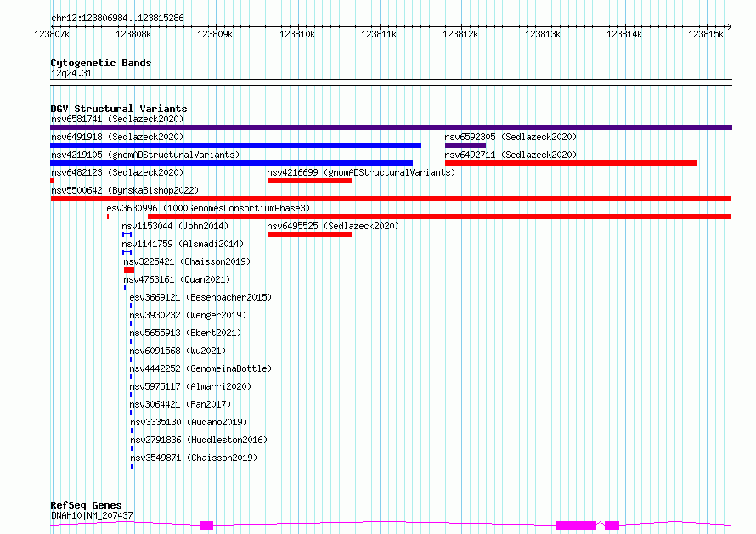The image size is (756, 534).
Task: Click nsv5655913 (Ebert2021) variant label
Action: [x=185, y=333]
